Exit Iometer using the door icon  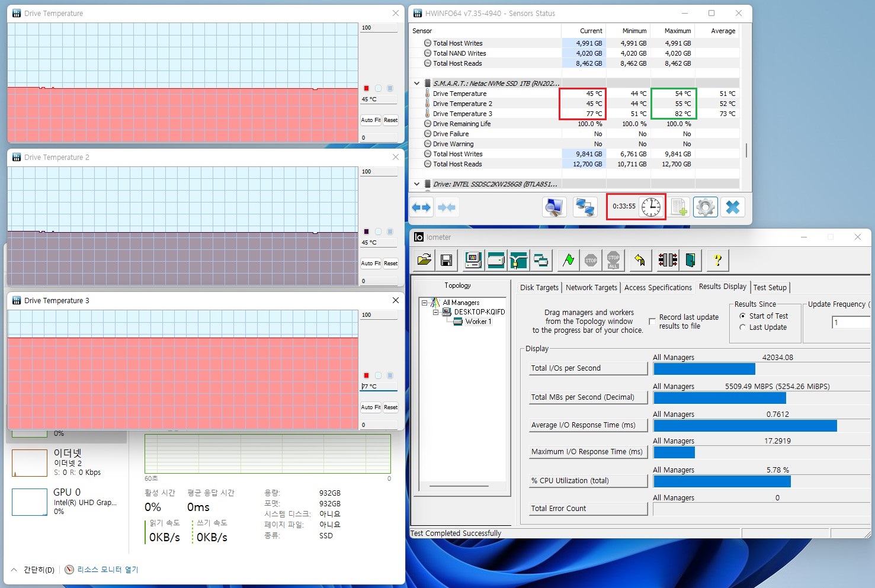click(690, 260)
